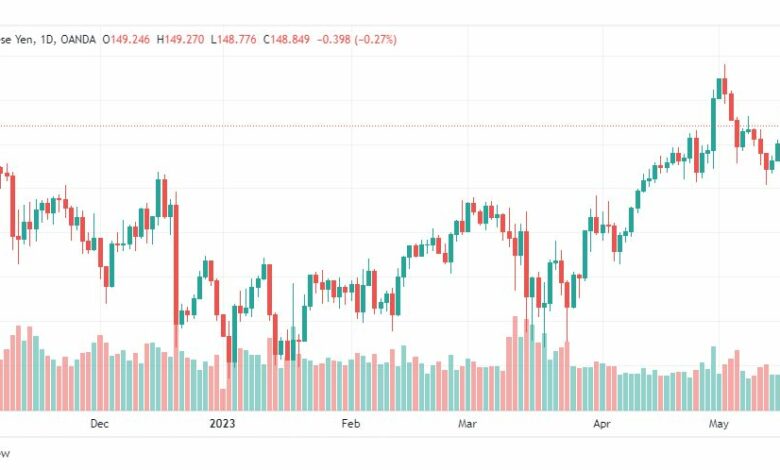Viewport: 780px width, 470px height.
Task: Select the close price value 148.849
Action: [290, 40]
